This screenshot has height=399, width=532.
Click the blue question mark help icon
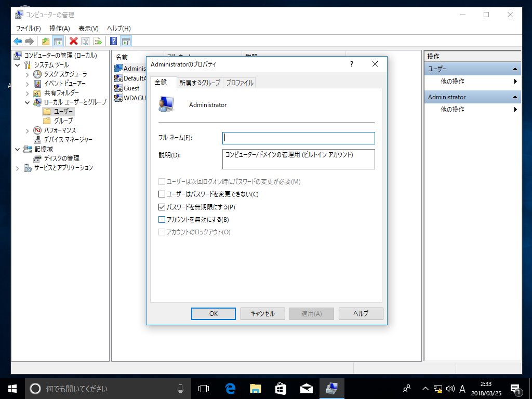point(113,41)
